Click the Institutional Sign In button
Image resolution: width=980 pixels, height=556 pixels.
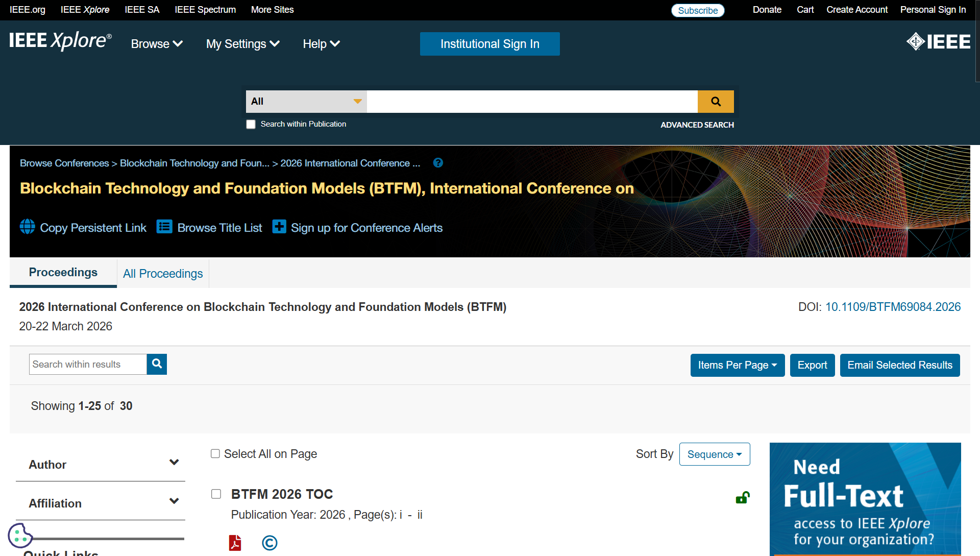489,44
